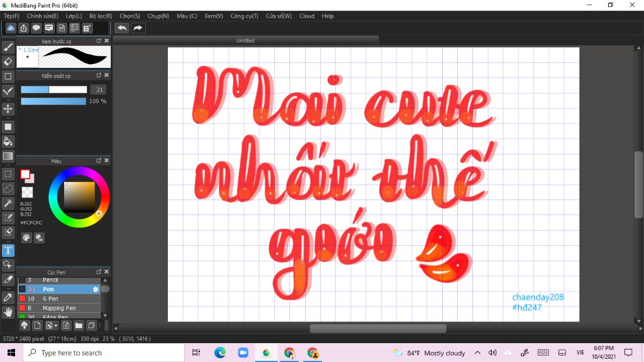Select the G Pen brush

59,299
